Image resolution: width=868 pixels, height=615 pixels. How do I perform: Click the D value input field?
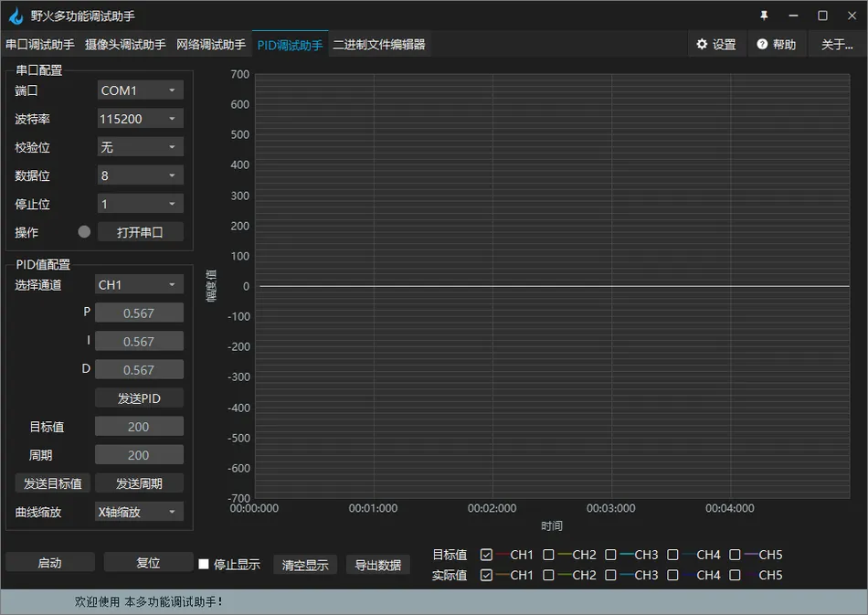(x=139, y=369)
